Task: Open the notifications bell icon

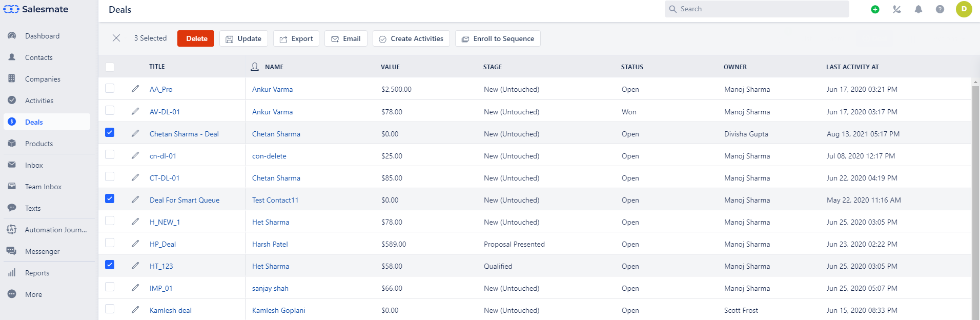Action: 918,9
